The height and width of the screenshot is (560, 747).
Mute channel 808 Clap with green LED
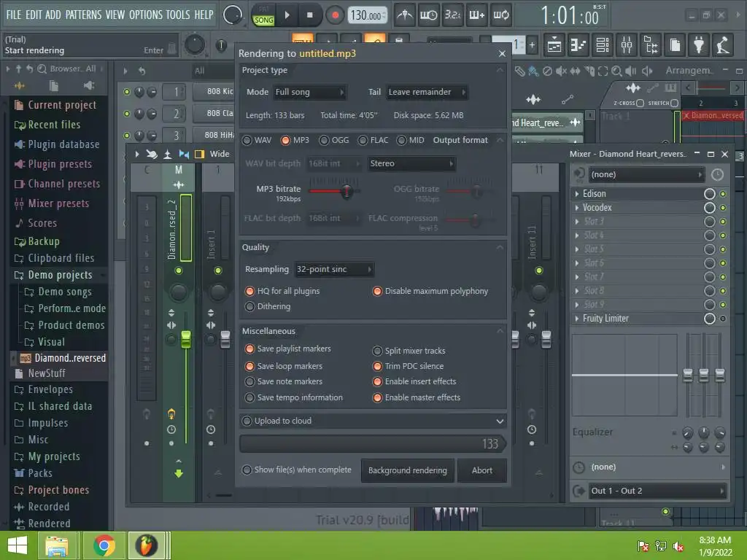point(127,113)
